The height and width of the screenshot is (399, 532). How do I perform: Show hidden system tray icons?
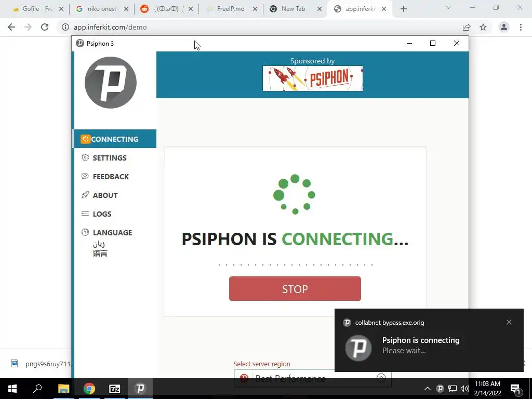pos(428,389)
